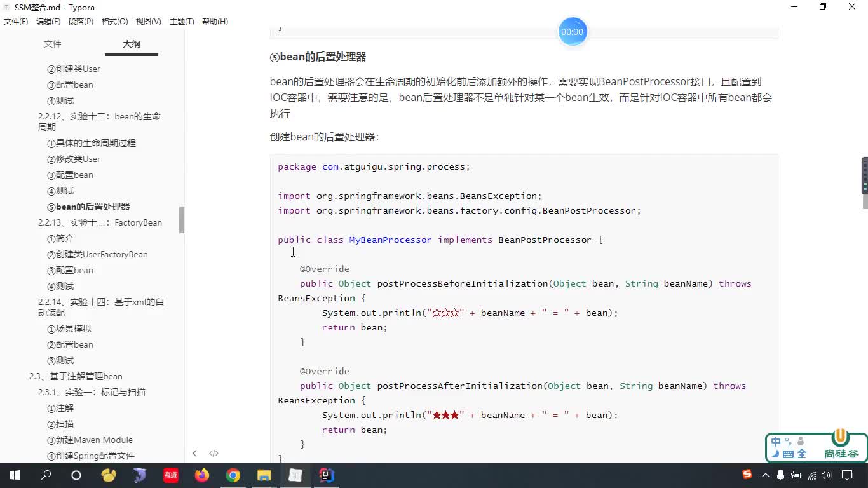Image resolution: width=868 pixels, height=488 pixels.
Task: Go to ②修改类User heading
Action: coord(74,159)
